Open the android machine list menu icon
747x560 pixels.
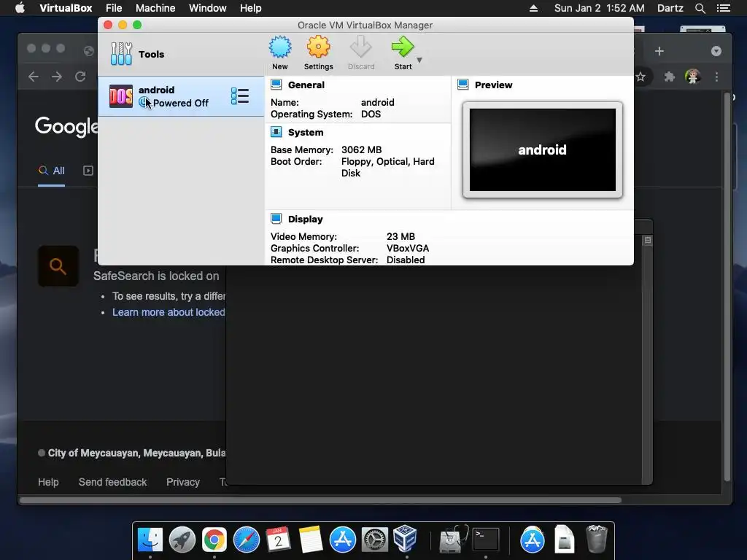click(x=239, y=96)
